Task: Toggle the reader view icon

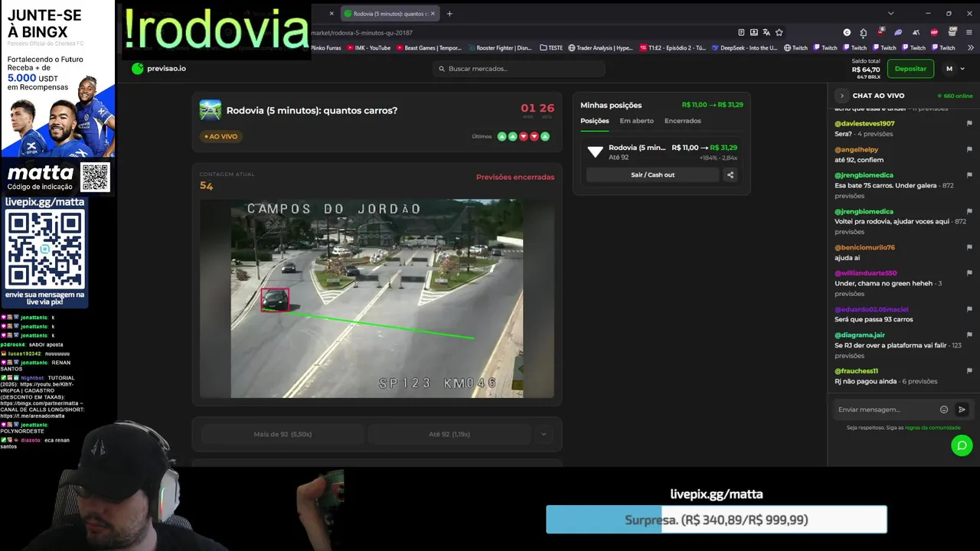Action: [741, 32]
